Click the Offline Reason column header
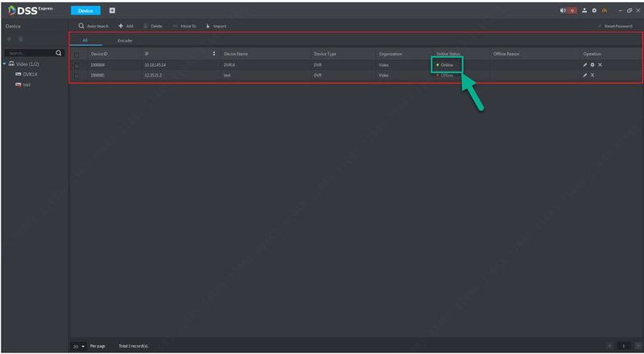This screenshot has width=644, height=354. [x=506, y=54]
